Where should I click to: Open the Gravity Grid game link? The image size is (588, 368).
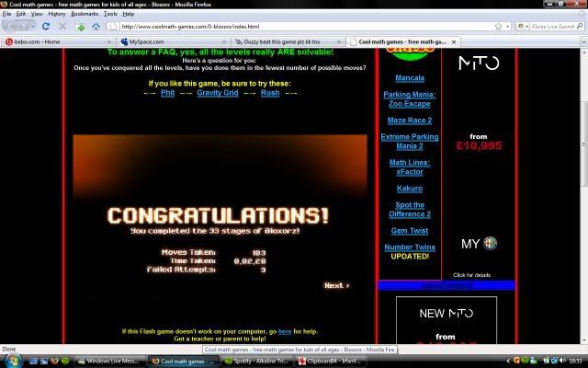click(218, 93)
